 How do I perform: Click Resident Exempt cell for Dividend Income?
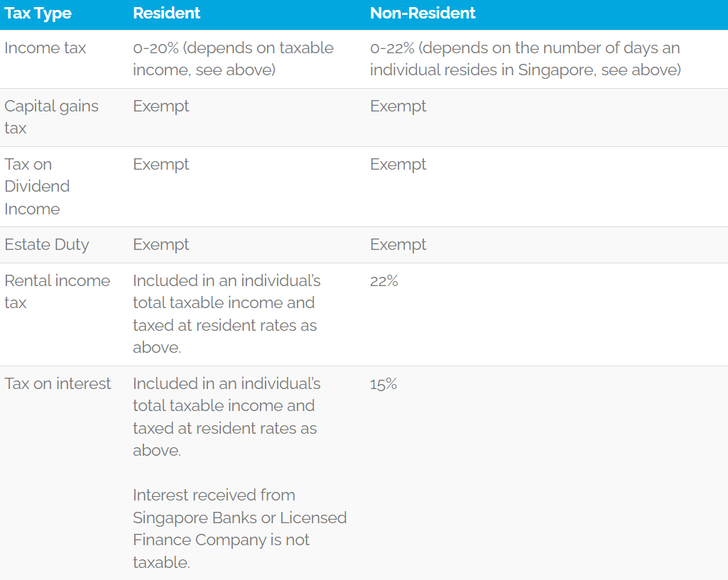coord(161,165)
